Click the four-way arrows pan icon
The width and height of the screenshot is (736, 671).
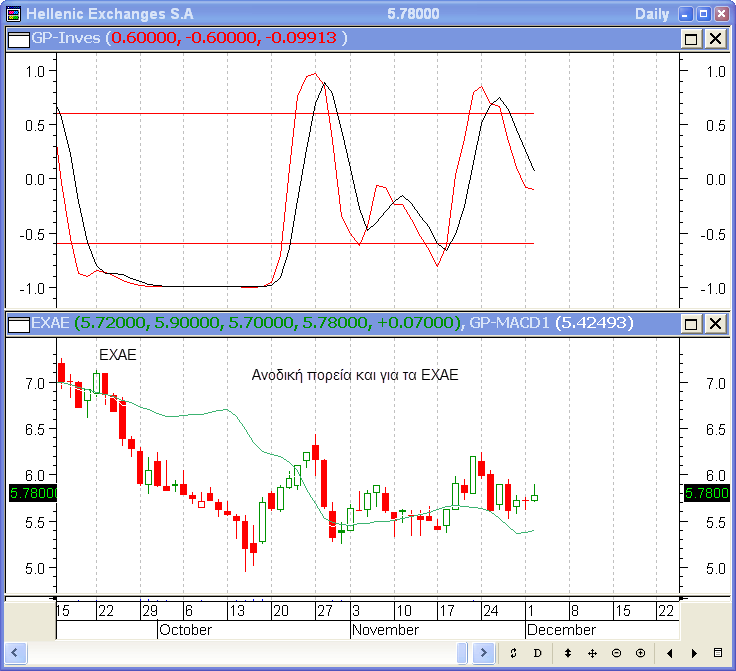(x=592, y=653)
